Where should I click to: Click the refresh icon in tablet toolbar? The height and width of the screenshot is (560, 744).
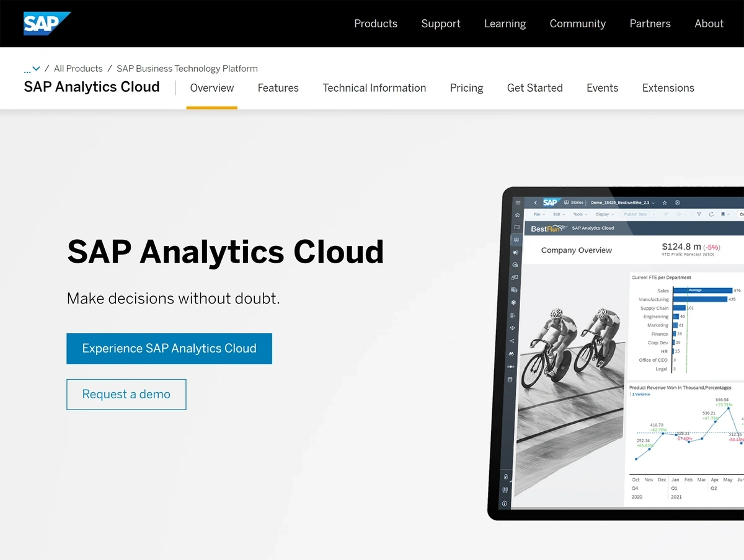[x=711, y=214]
